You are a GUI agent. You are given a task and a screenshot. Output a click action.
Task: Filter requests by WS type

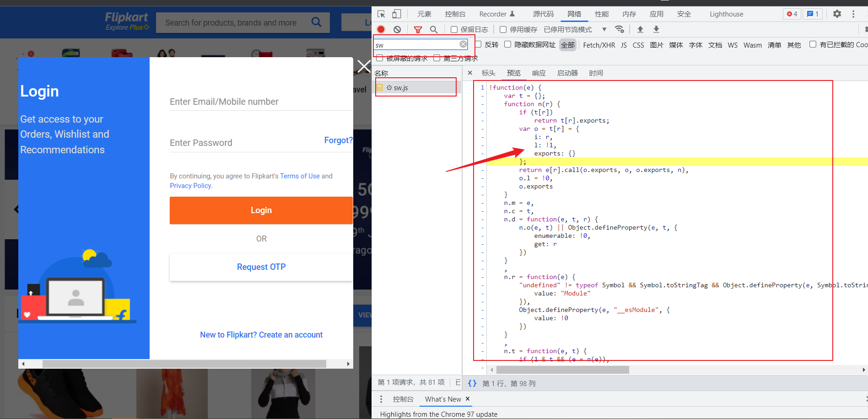point(733,45)
